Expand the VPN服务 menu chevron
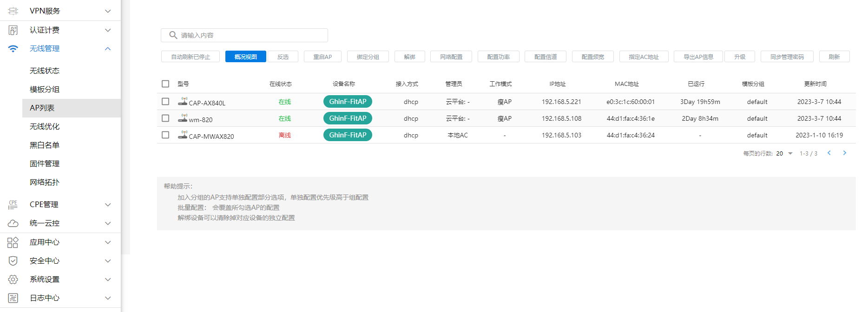 (x=108, y=11)
